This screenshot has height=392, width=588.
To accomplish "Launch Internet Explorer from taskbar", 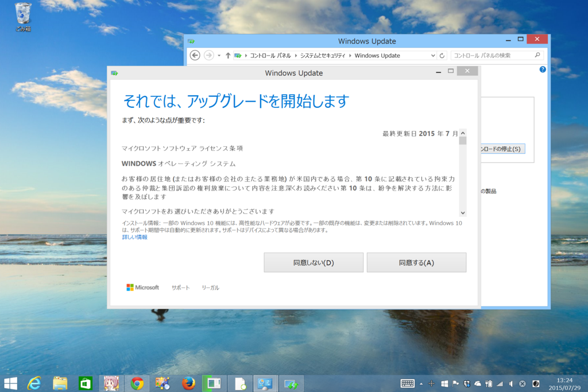I will click(x=34, y=383).
